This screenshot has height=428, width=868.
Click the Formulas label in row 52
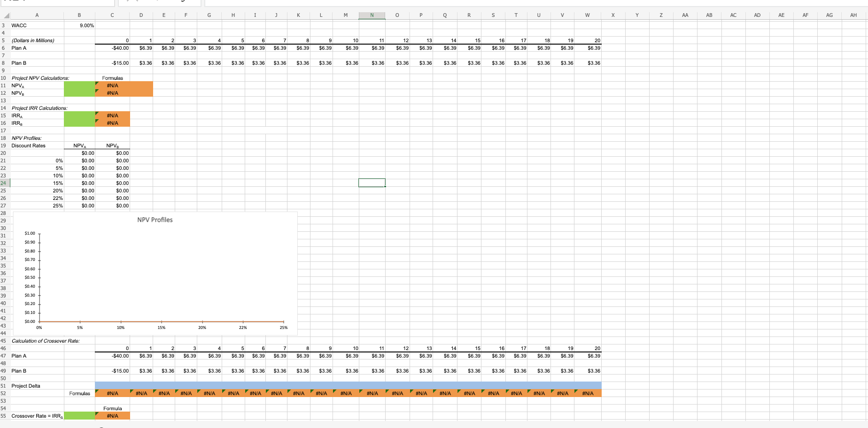point(79,393)
